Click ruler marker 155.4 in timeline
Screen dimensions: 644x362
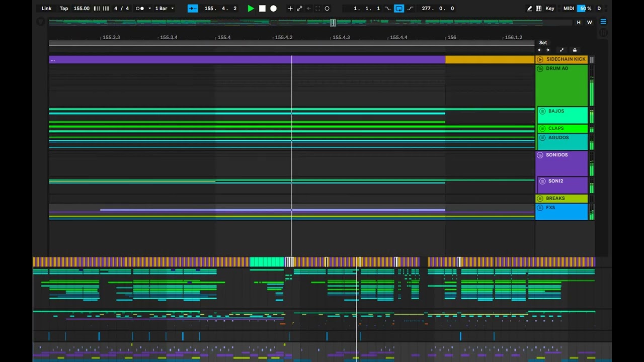224,38
